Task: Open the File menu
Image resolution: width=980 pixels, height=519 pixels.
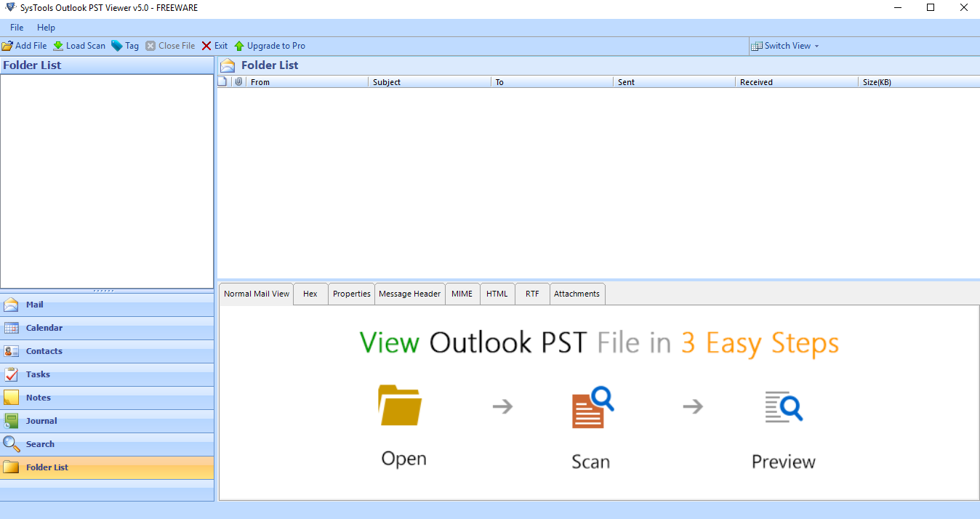Action: pos(17,28)
